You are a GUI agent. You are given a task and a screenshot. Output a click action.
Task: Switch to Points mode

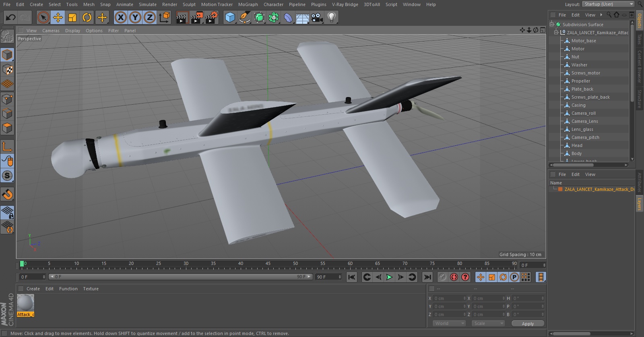coord(8,99)
